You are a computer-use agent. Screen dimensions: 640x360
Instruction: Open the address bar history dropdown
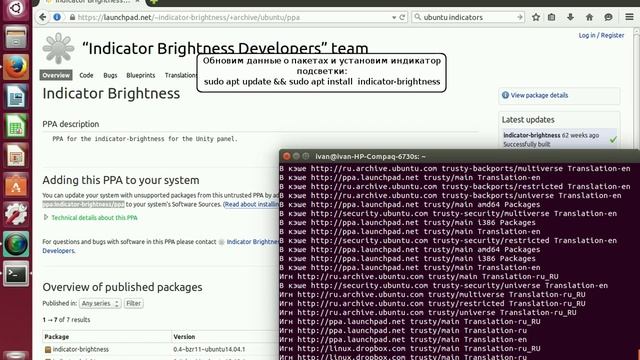click(x=394, y=18)
